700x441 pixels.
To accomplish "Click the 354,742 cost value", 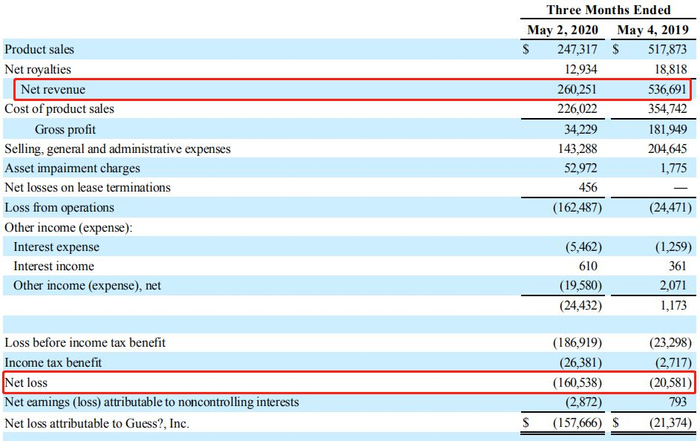I will pyautogui.click(x=667, y=109).
